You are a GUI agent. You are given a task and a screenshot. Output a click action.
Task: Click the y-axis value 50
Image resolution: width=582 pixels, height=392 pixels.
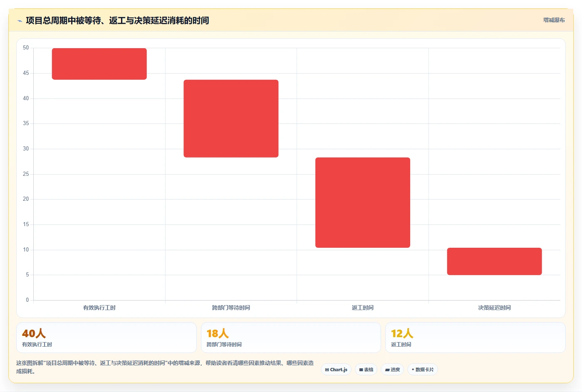(26, 48)
